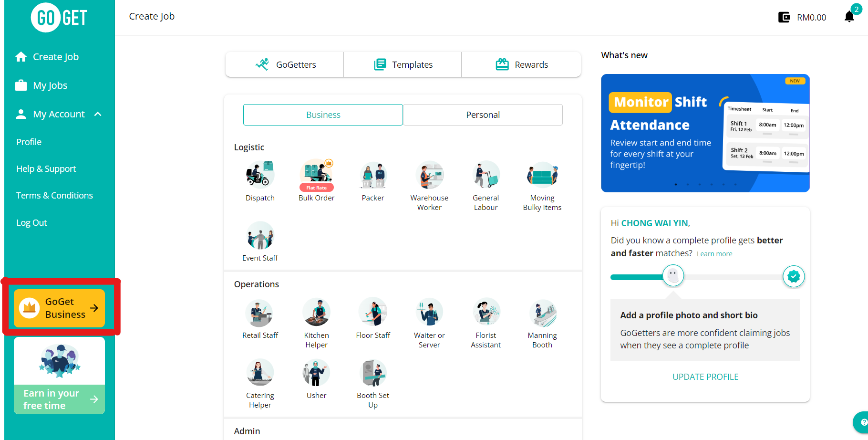The width and height of the screenshot is (868, 440).
Task: Select Floor Staff job icon
Action: [373, 313]
